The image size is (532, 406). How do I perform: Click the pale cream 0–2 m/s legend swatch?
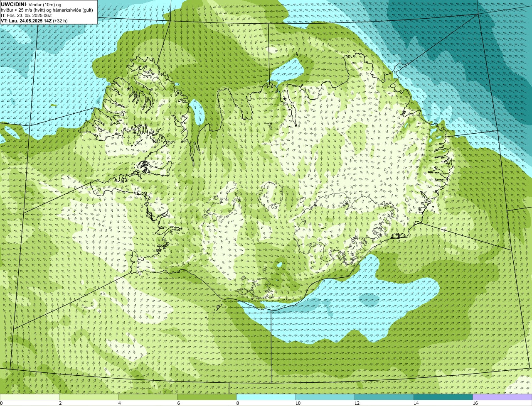click(30, 397)
